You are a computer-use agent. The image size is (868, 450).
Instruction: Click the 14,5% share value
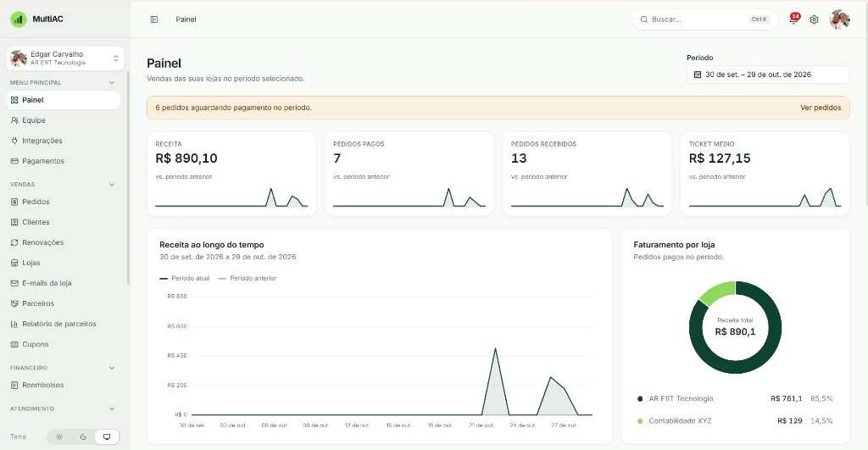point(821,421)
